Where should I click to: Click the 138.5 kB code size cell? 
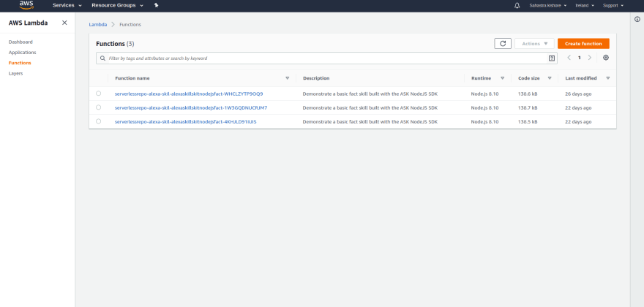(528, 122)
